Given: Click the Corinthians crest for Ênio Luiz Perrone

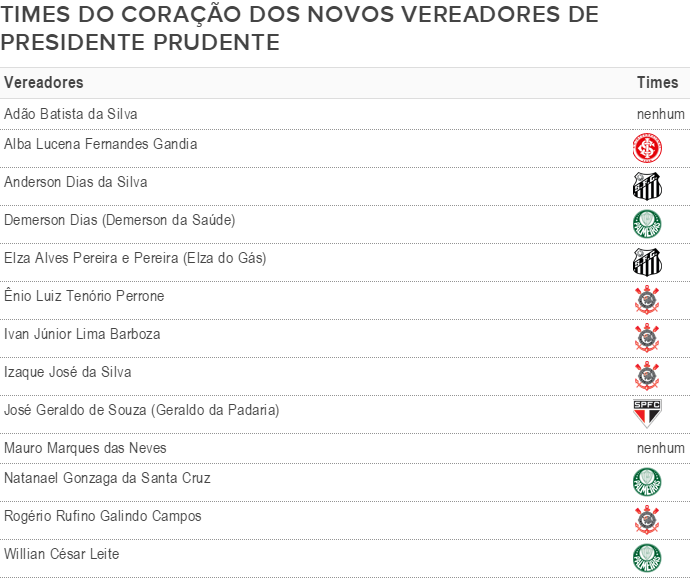Looking at the screenshot, I should click(x=647, y=300).
